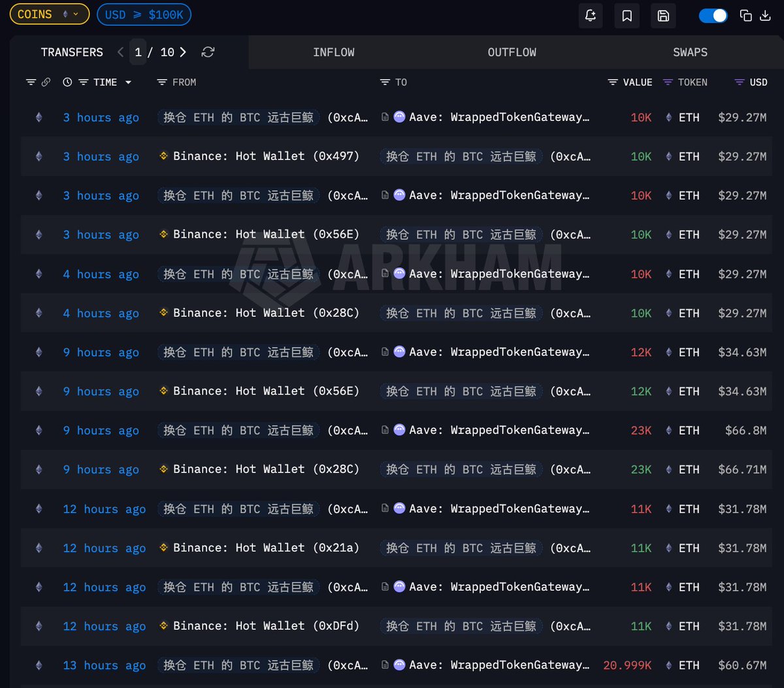Open the FROM column filter
The width and height of the screenshot is (784, 688).
(162, 82)
